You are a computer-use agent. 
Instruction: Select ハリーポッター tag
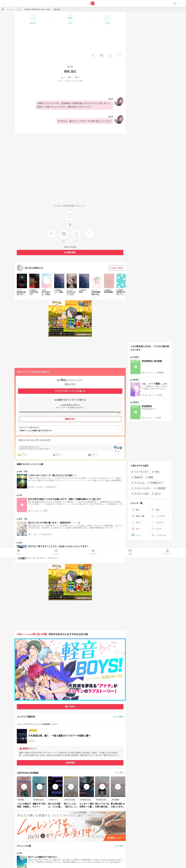coord(140,472)
